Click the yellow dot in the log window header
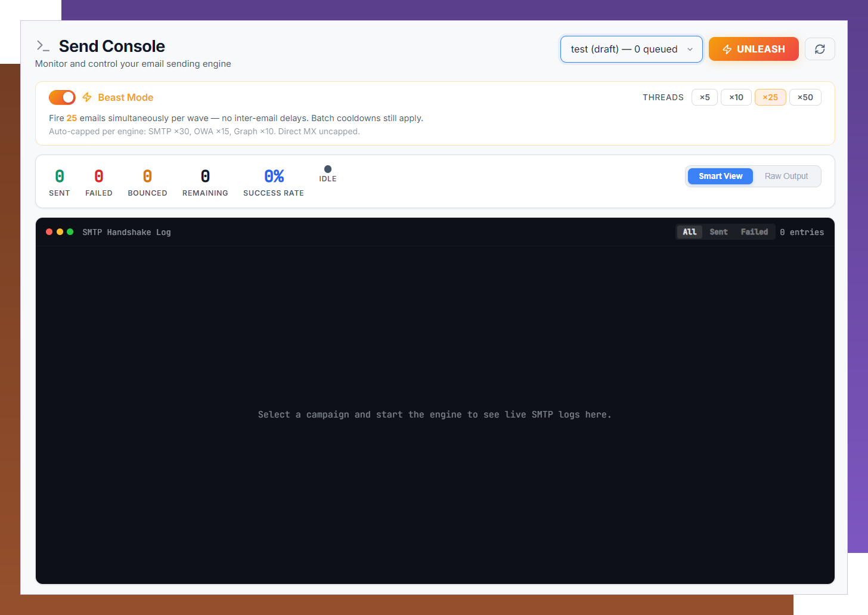This screenshot has width=868, height=615. click(x=60, y=231)
